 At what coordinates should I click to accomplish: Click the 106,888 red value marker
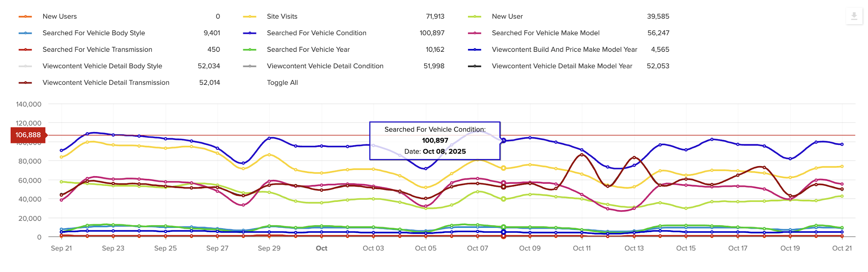[28, 135]
